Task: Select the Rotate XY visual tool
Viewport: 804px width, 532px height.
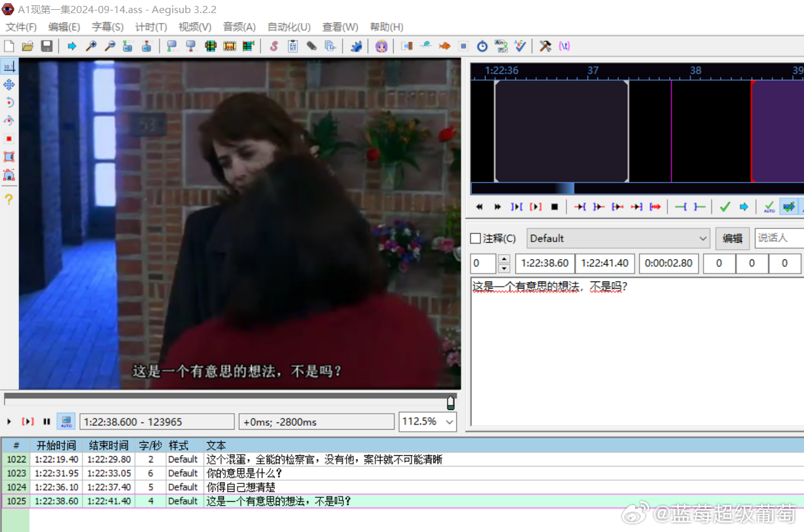Action: pyautogui.click(x=9, y=121)
